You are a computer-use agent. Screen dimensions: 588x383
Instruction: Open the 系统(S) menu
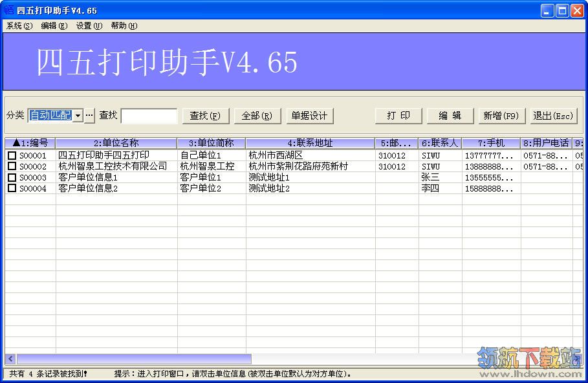tap(19, 26)
